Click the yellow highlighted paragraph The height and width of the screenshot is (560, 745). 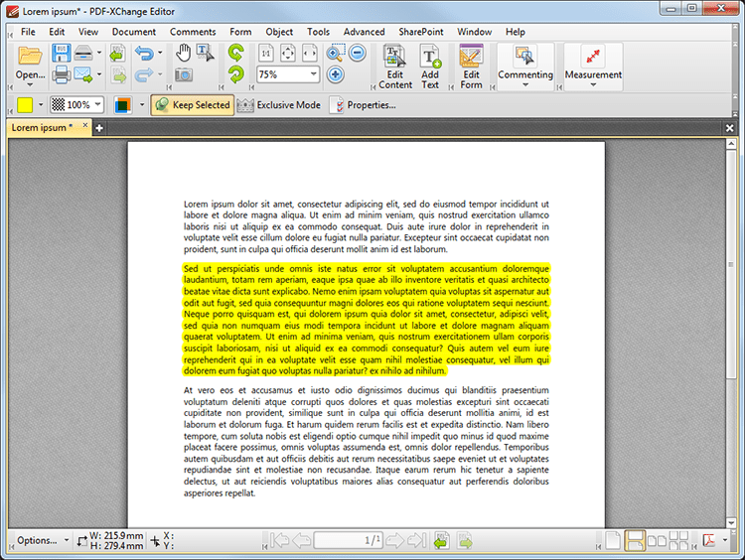tap(367, 320)
